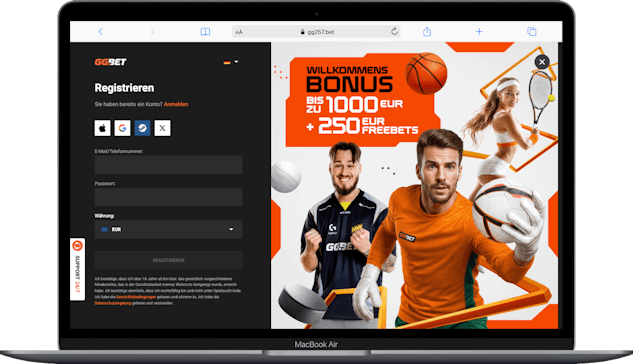
Task: Click the gg257.bet address bar
Action: [316, 32]
